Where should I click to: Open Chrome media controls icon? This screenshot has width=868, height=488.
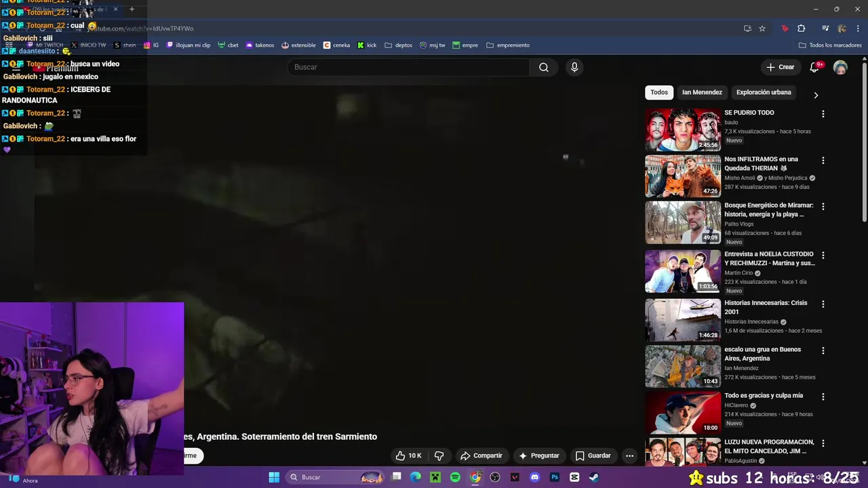825,28
